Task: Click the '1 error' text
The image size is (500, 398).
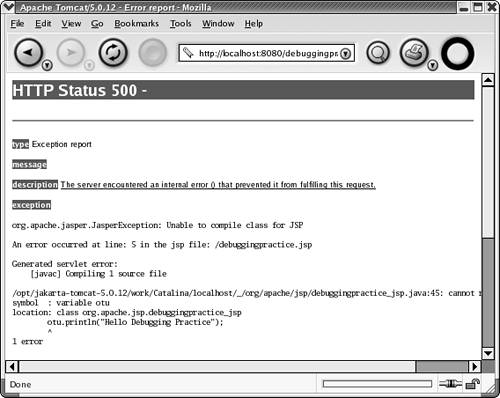Action: [28, 341]
